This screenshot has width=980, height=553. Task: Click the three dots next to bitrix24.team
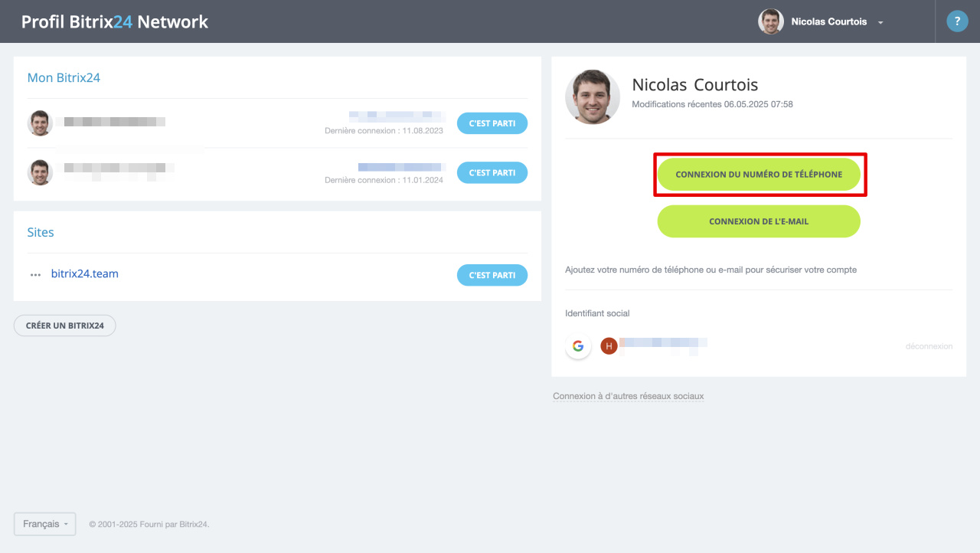coord(35,274)
